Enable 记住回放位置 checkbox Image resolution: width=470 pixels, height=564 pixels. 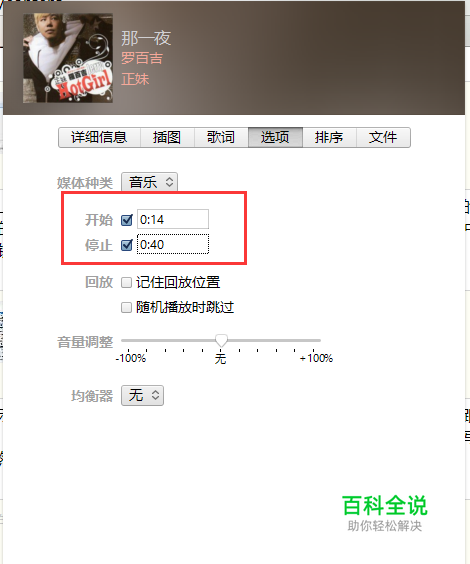(x=126, y=283)
